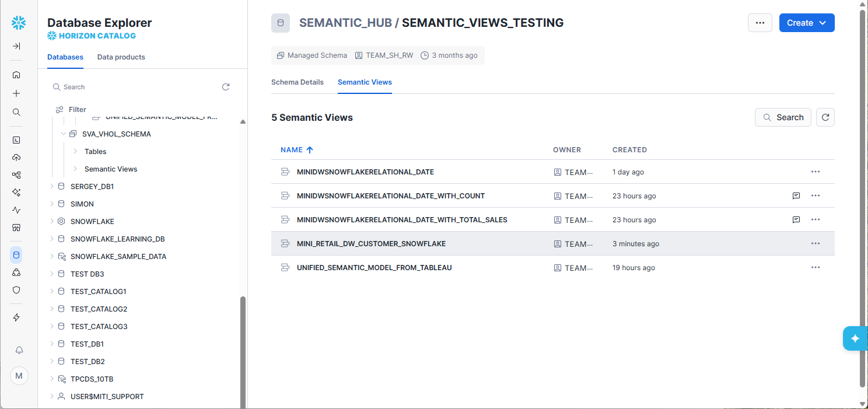
Task: Expand the SNOWFLAKE_SAMPLE_DATA database
Action: 52,257
